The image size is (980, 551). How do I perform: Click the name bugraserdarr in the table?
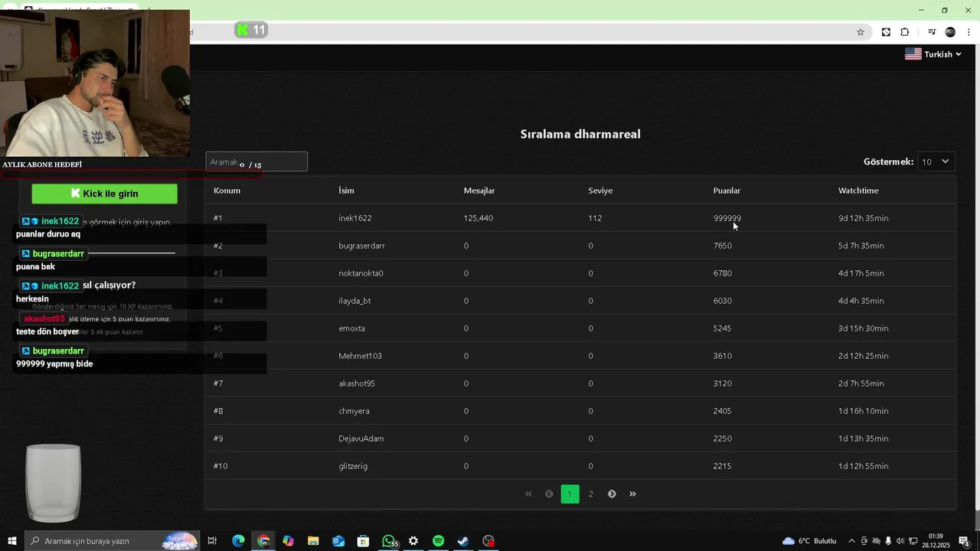361,246
